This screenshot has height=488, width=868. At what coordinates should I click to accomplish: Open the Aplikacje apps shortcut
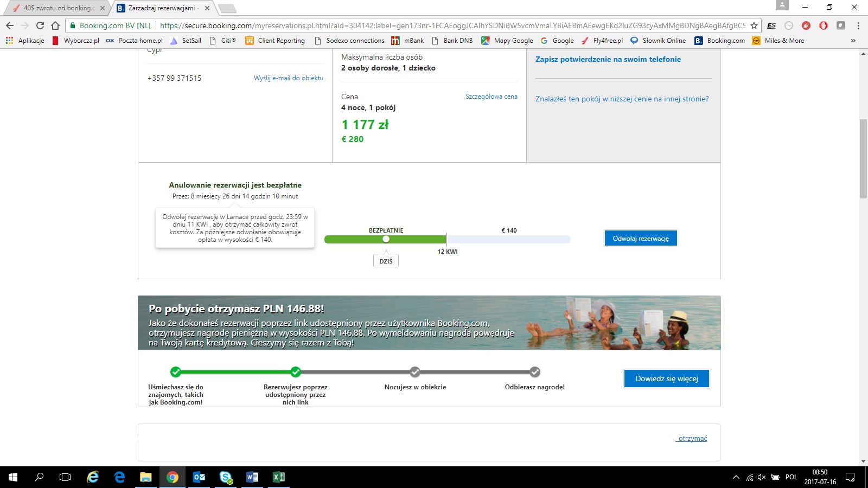(x=25, y=41)
